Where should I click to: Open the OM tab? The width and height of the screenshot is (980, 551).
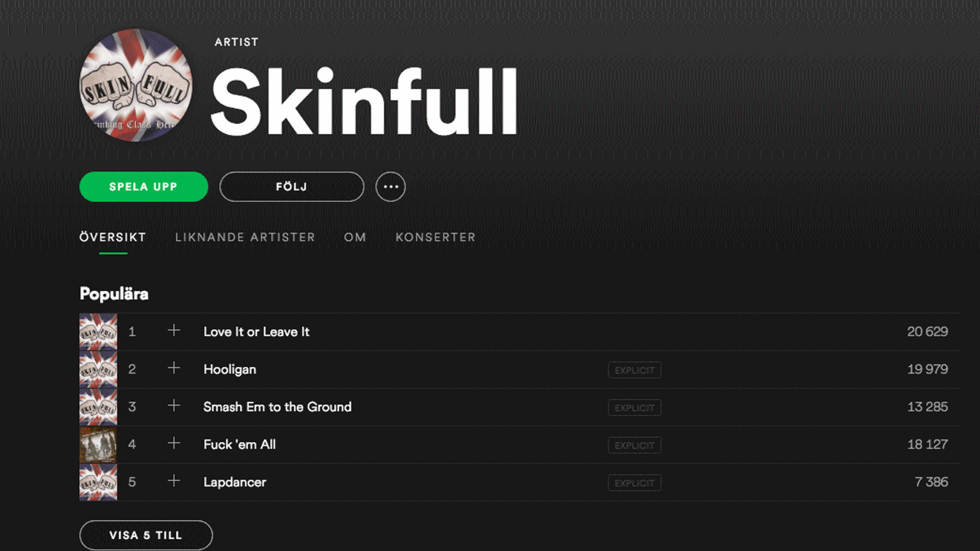pyautogui.click(x=355, y=237)
